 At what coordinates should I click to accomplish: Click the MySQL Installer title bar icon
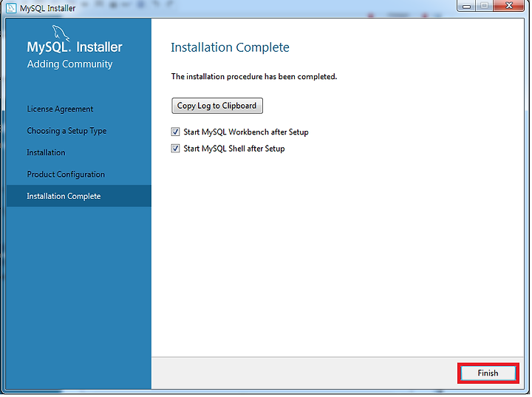[11, 8]
